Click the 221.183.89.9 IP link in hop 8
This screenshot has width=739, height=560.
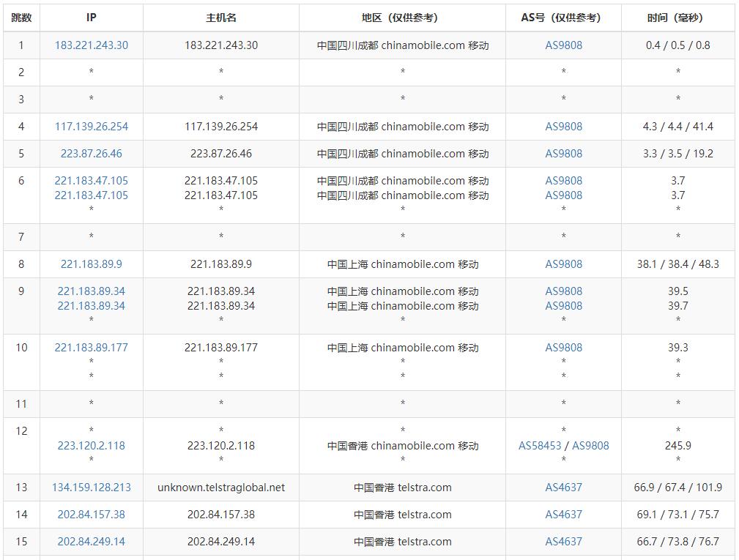click(92, 264)
